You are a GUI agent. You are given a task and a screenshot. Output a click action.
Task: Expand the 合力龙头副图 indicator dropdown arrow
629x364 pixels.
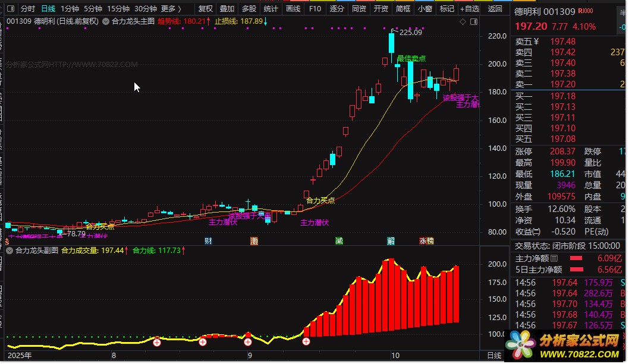pyautogui.click(x=10, y=251)
